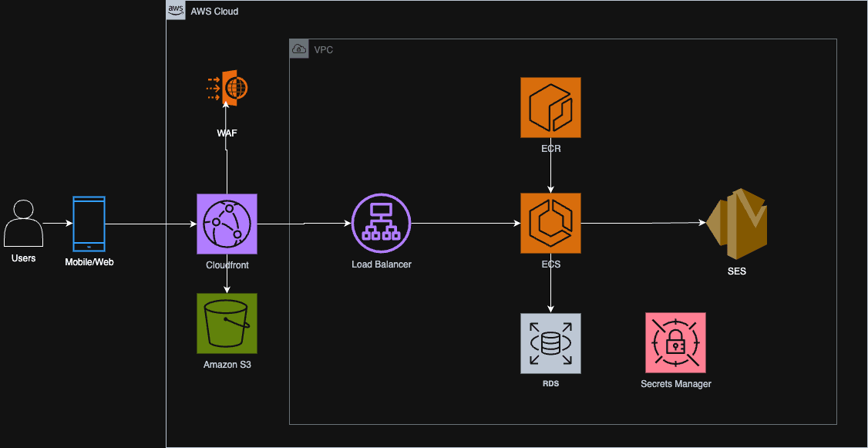Select the Users person icon
The height and width of the screenshot is (448, 868).
(23, 224)
